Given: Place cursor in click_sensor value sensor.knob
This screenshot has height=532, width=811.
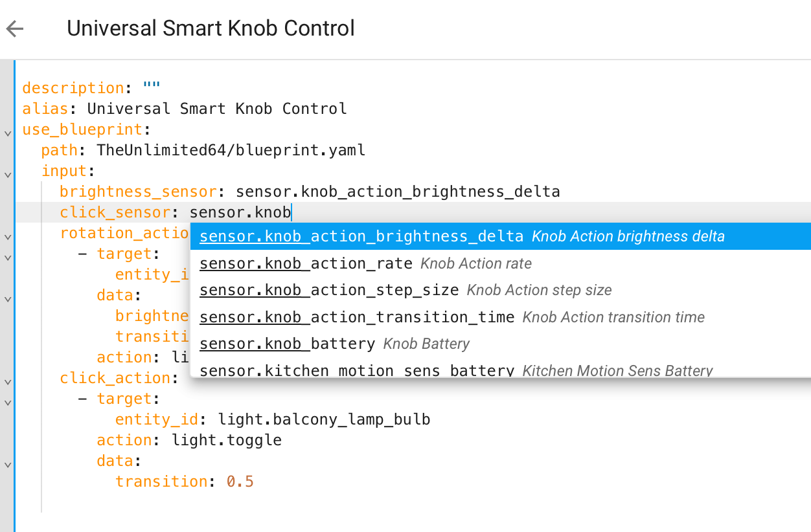Looking at the screenshot, I should pos(240,212).
